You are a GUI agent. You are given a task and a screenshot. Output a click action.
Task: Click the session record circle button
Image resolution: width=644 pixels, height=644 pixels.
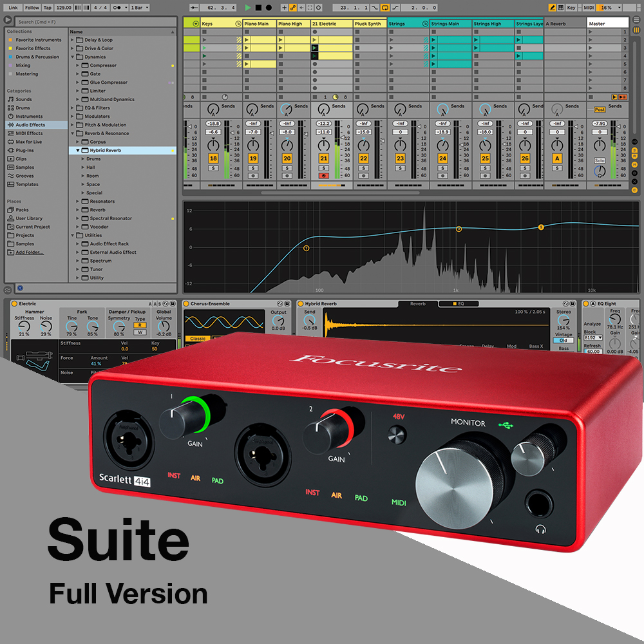tap(318, 7)
